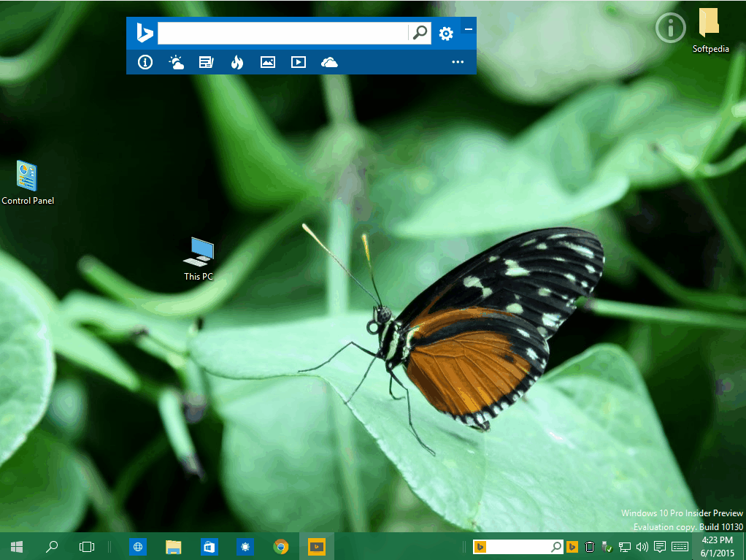
Task: Open the Windows Start button
Action: point(17,547)
